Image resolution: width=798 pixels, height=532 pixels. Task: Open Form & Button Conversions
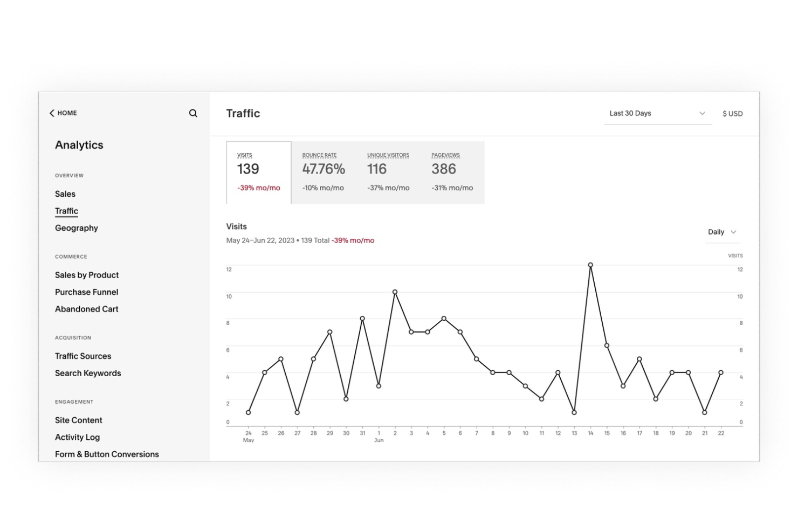(107, 454)
